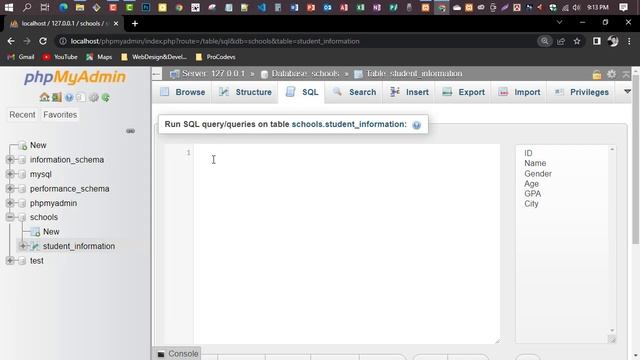
Task: Click the browser back arrow
Action: 11,41
